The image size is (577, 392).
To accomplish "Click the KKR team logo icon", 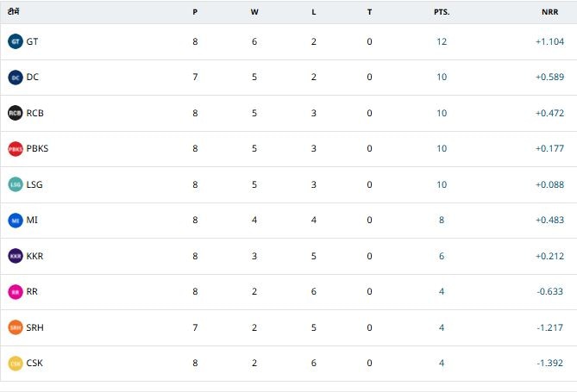I will [x=15, y=256].
